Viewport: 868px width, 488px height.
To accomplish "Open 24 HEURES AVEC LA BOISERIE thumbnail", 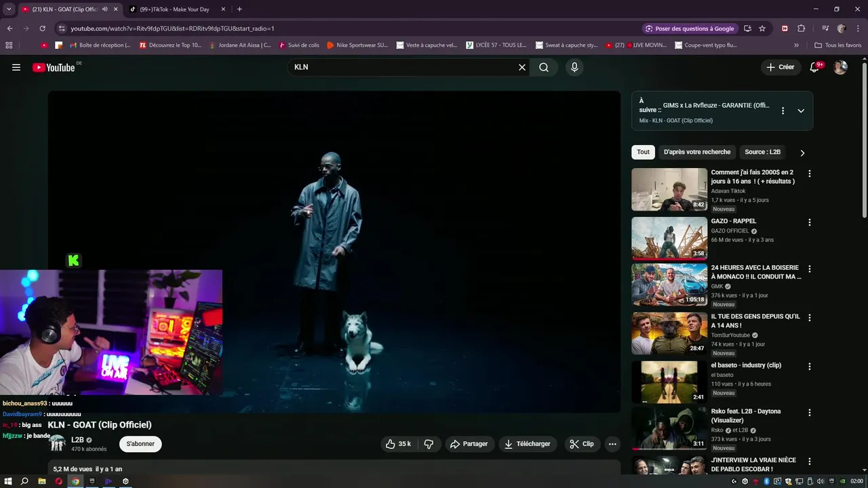I will tap(669, 285).
